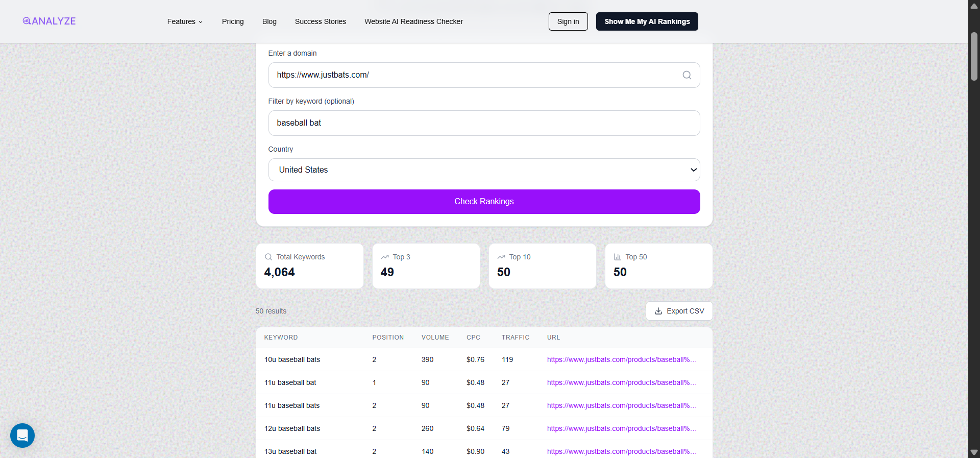Open the Features dropdown menu

(185, 21)
